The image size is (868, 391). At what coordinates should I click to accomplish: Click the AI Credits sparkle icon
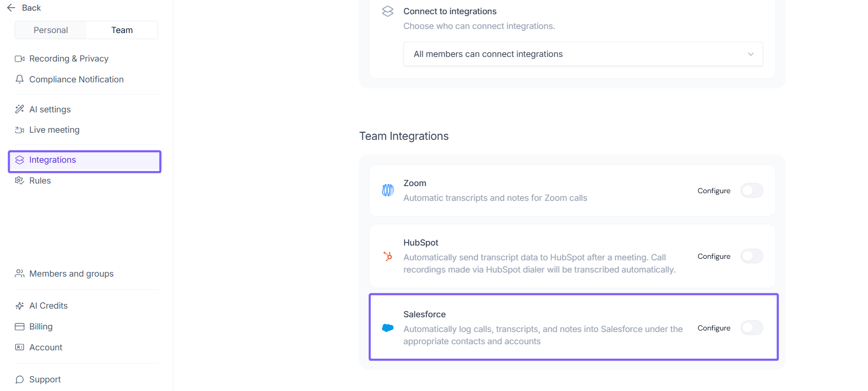[x=20, y=306]
